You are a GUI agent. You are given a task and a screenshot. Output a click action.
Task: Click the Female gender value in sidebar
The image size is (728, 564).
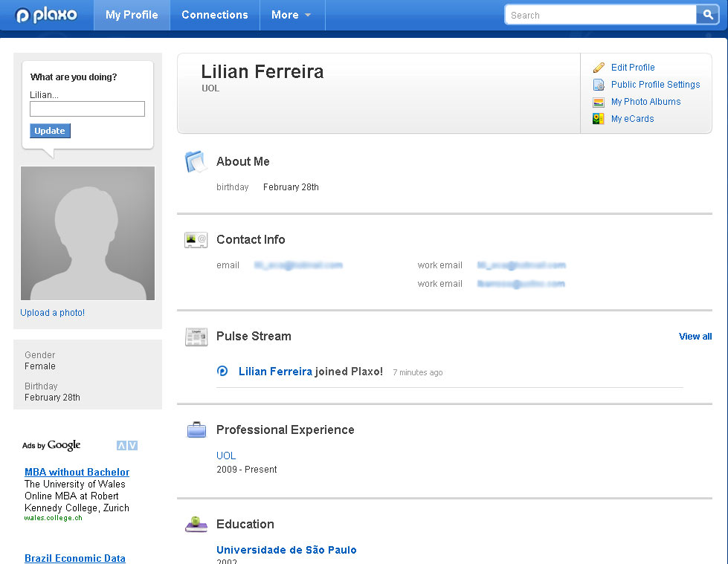(40, 366)
